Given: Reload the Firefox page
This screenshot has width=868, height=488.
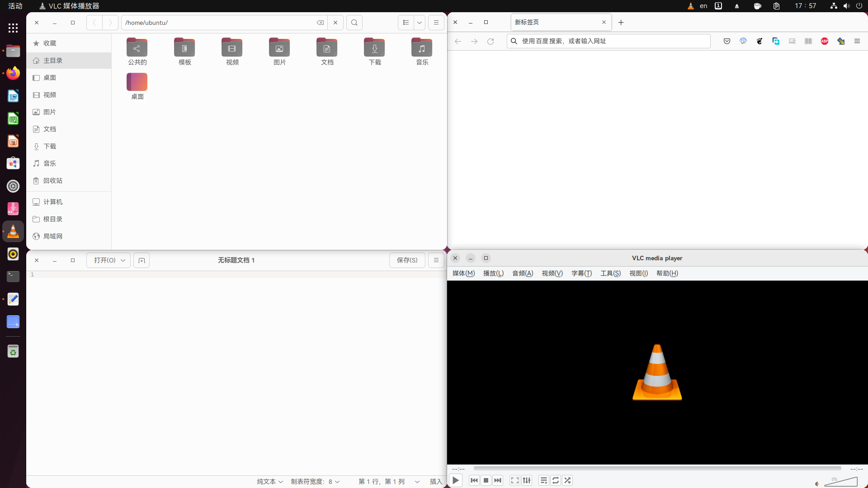Looking at the screenshot, I should [491, 41].
